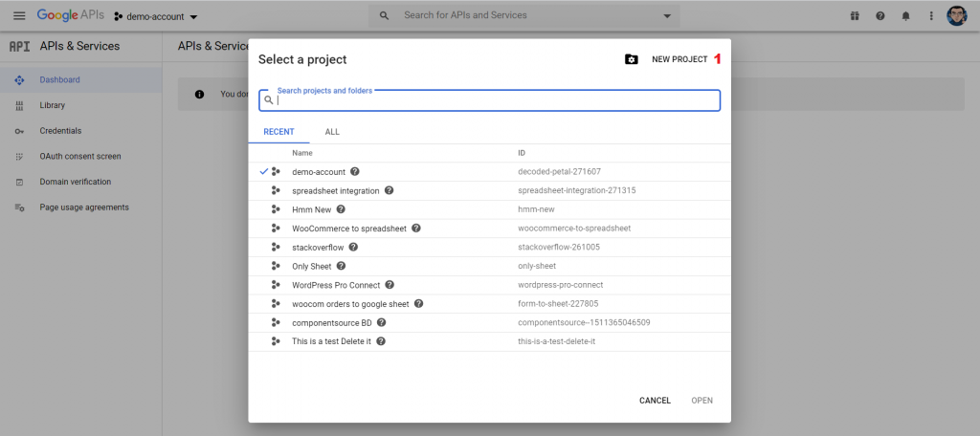
Task: Open the user account avatar
Action: coord(957,16)
